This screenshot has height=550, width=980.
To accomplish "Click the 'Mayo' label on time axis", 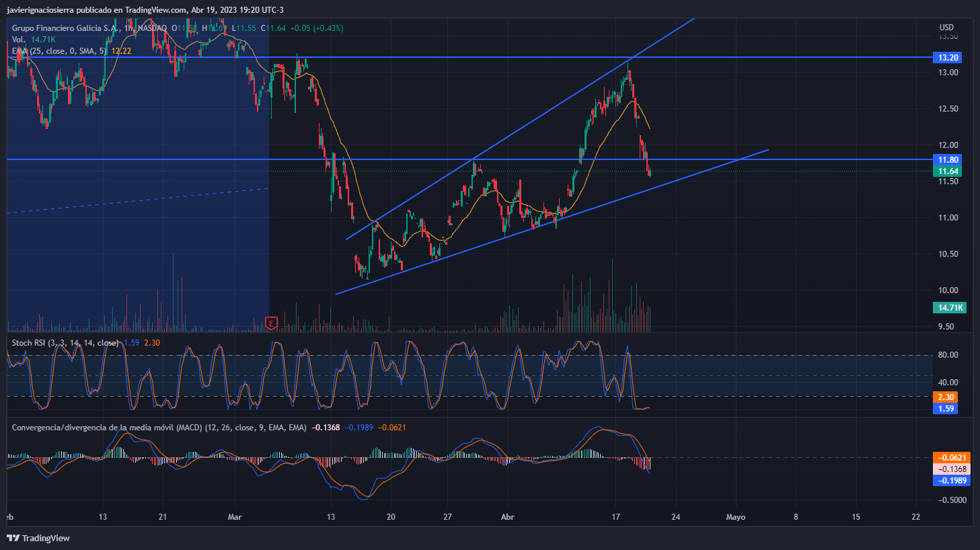I will [x=735, y=517].
